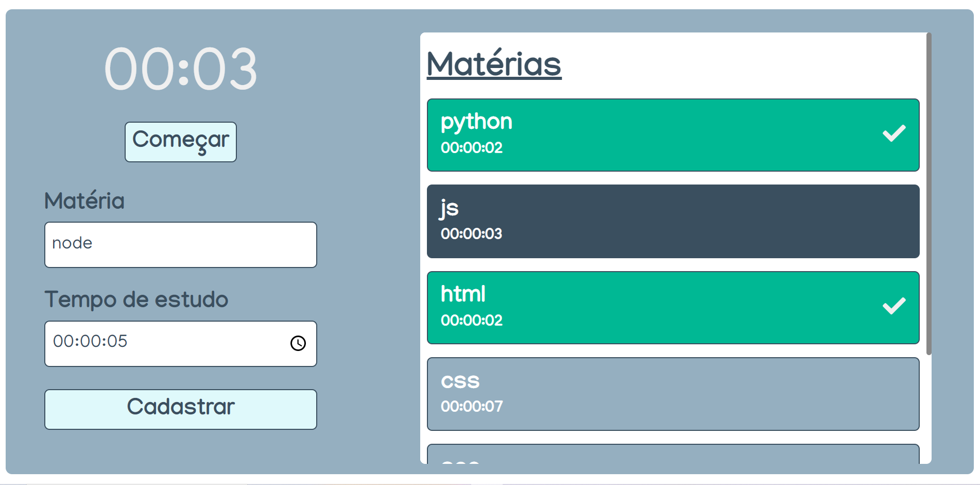Image resolution: width=980 pixels, height=485 pixels.
Task: Select the html task card
Action: [673, 308]
